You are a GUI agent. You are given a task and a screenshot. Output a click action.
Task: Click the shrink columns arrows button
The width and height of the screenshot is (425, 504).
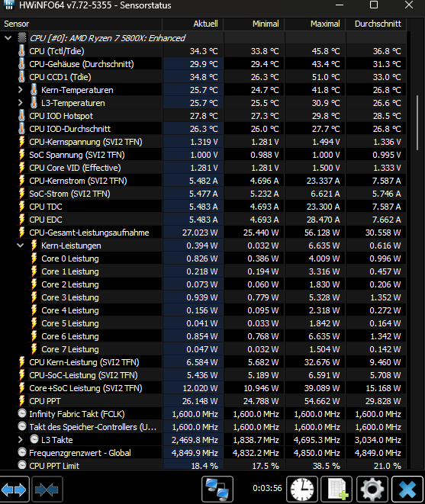pyautogui.click(x=47, y=490)
